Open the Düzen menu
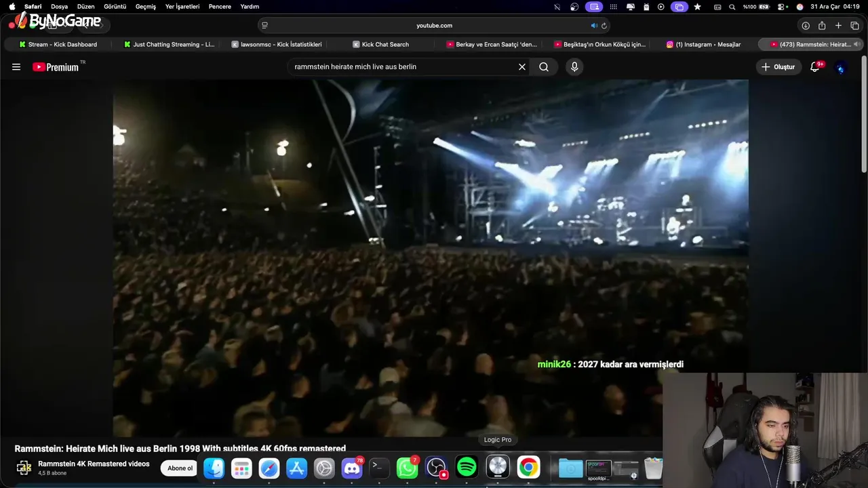Screen dimensions: 868x488 click(85, 7)
